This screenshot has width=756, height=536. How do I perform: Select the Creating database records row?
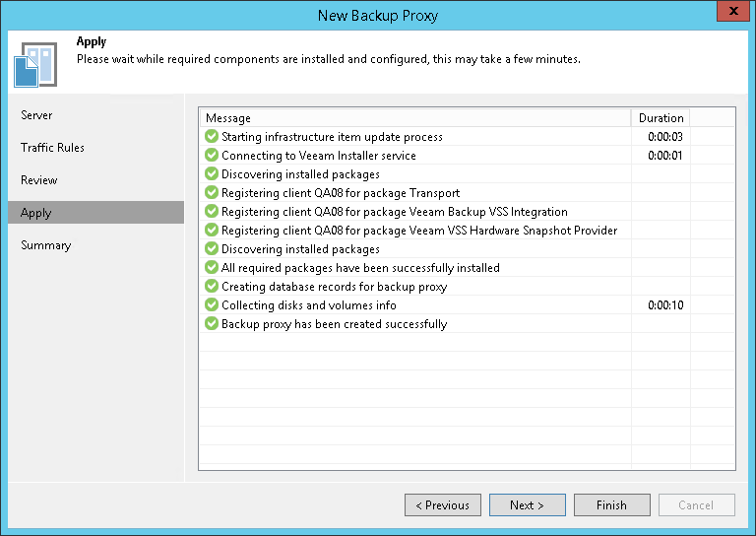(x=335, y=287)
